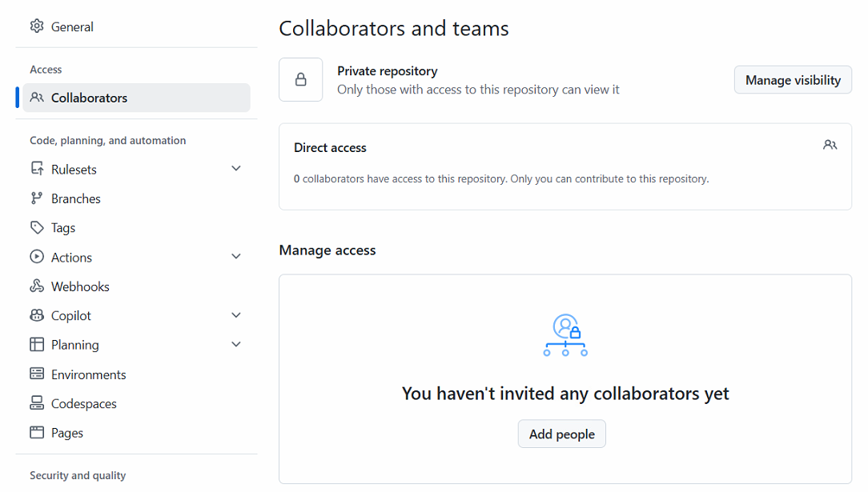Click the Codespaces icon
The height and width of the screenshot is (492, 868).
tap(37, 403)
